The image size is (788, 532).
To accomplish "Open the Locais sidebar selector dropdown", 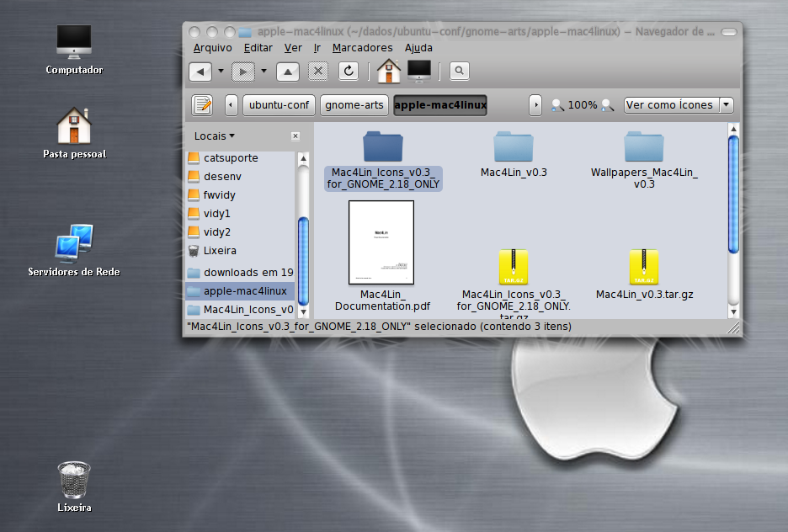I will tap(215, 136).
